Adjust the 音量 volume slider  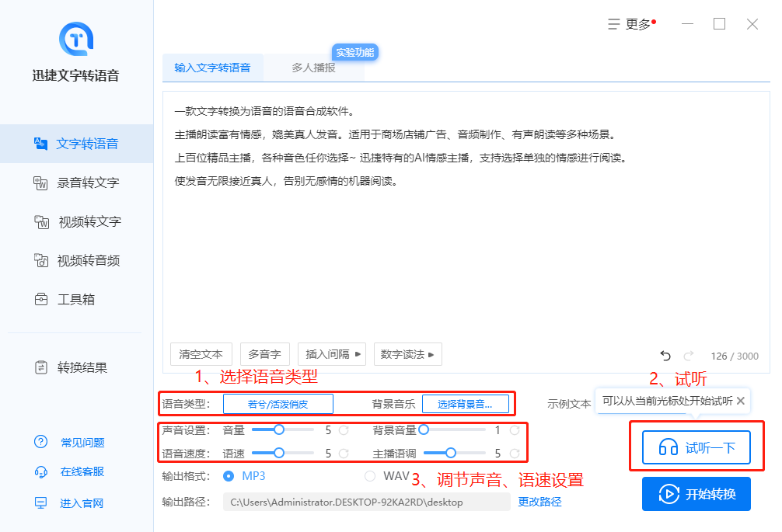click(x=283, y=429)
